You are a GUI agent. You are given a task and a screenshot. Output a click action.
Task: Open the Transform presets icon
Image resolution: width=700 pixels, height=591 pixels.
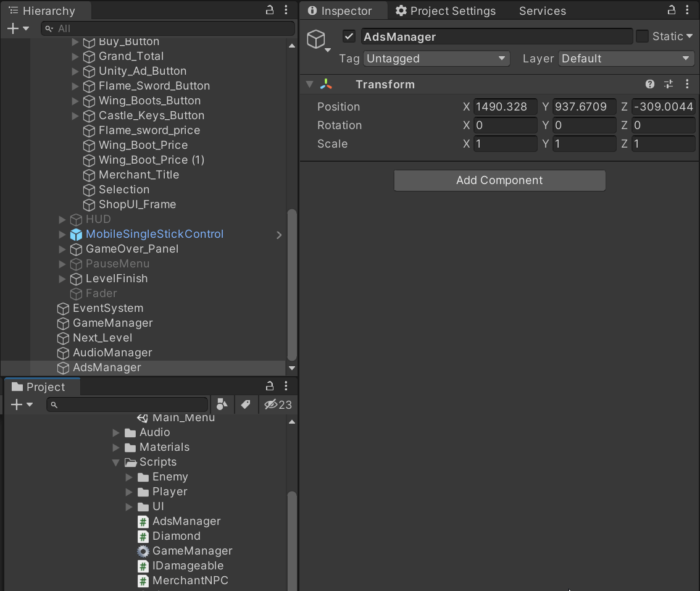point(669,84)
